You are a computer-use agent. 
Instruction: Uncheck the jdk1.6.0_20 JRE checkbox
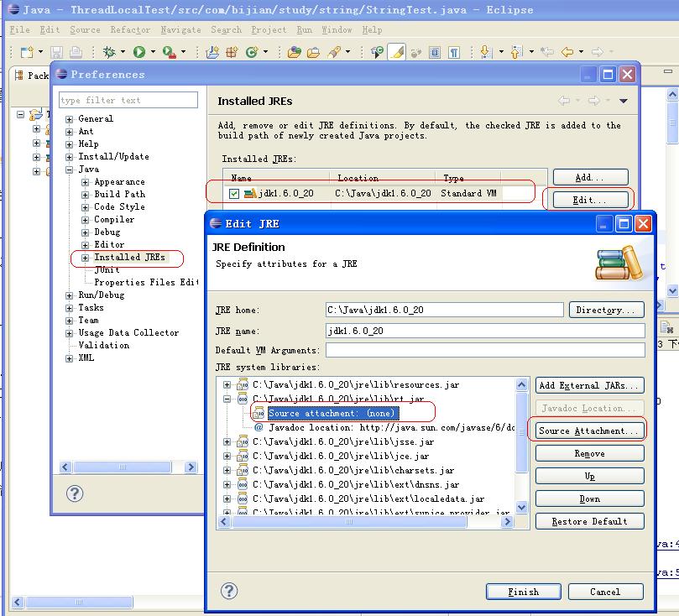tap(234, 194)
